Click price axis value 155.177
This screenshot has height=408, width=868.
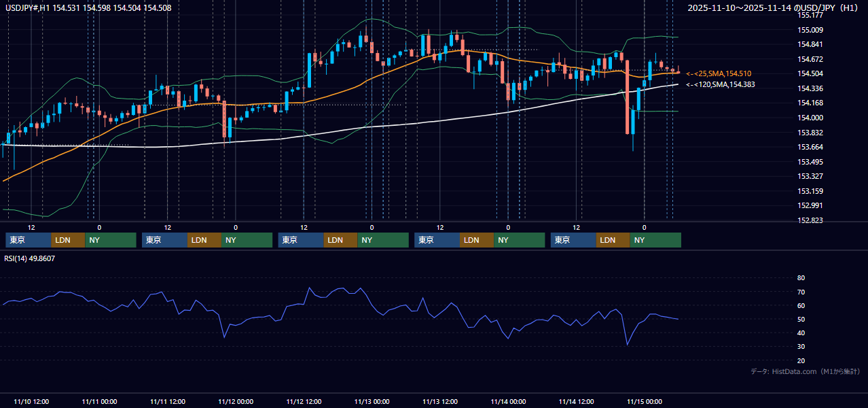click(810, 15)
